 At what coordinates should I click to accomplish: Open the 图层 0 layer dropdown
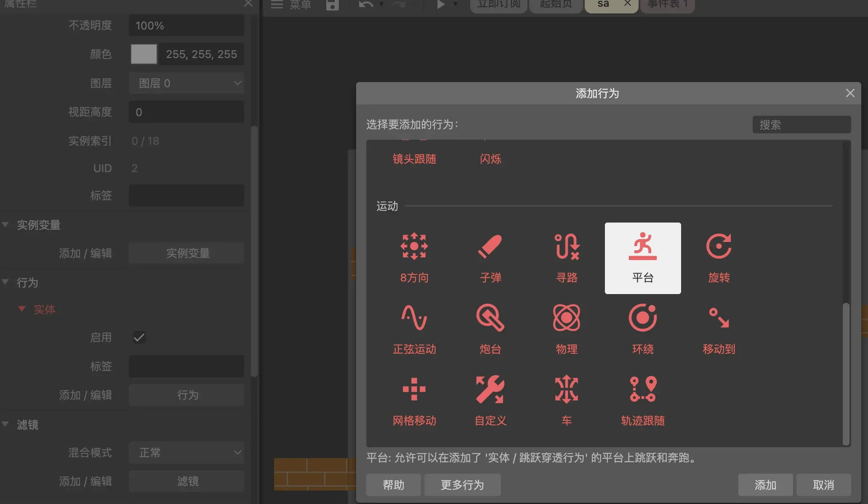(186, 83)
